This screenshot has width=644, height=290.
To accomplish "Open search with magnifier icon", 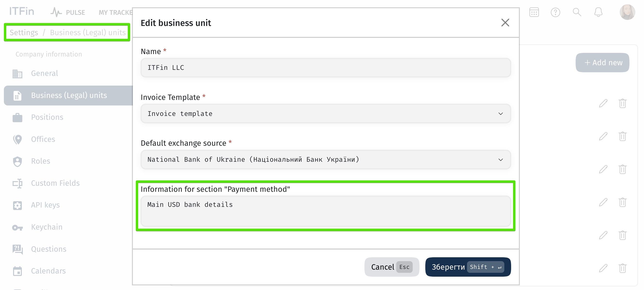I will tap(577, 12).
